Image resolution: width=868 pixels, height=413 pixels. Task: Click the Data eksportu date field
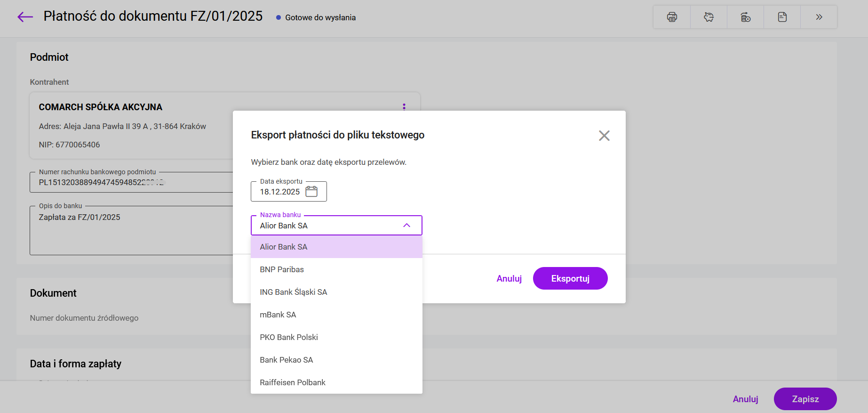280,192
